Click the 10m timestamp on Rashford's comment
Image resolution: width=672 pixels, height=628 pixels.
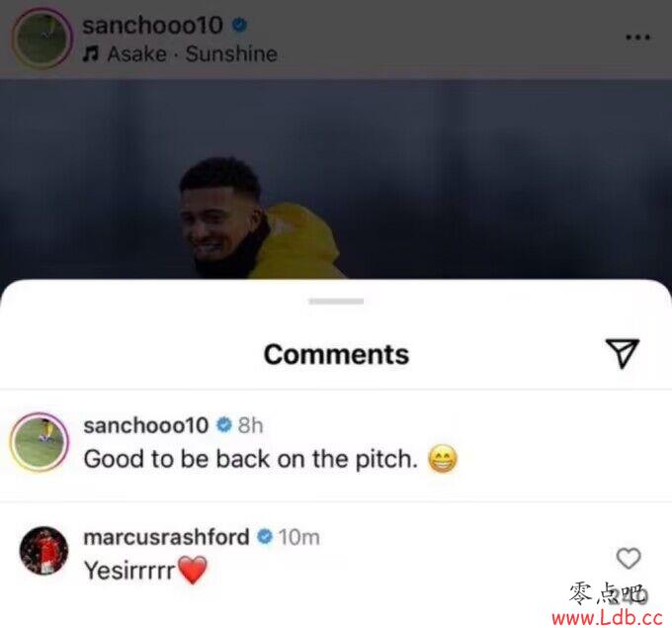click(299, 537)
